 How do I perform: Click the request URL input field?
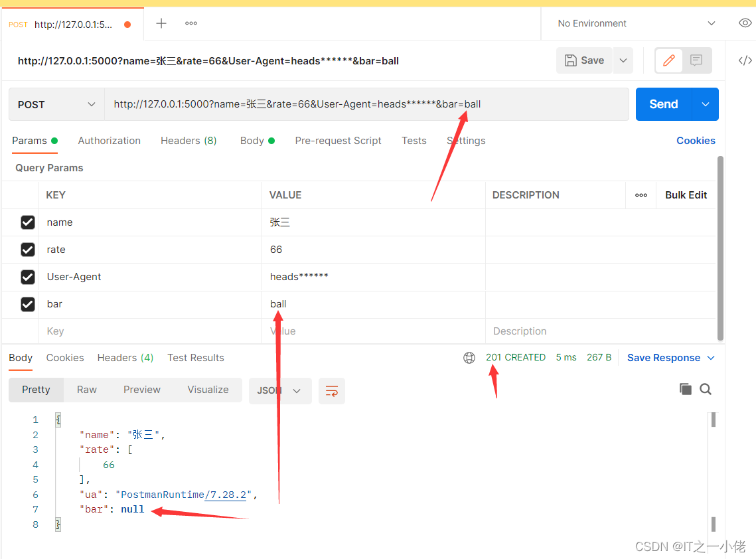pos(365,104)
